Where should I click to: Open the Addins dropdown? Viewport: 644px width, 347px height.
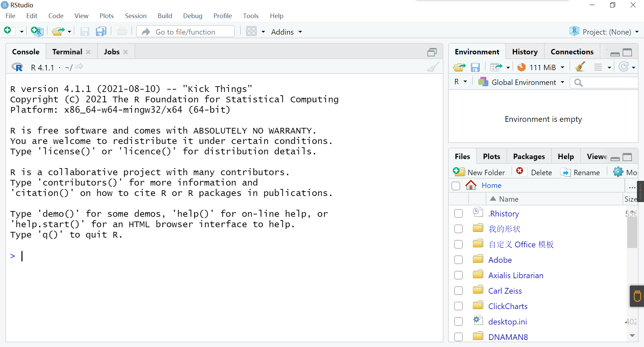pyautogui.click(x=286, y=32)
